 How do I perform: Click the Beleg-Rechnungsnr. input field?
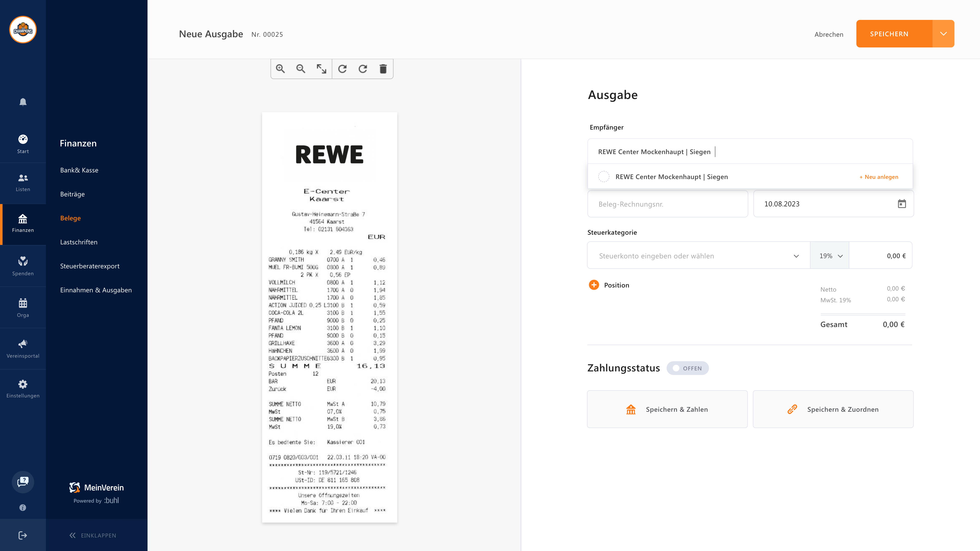668,204
